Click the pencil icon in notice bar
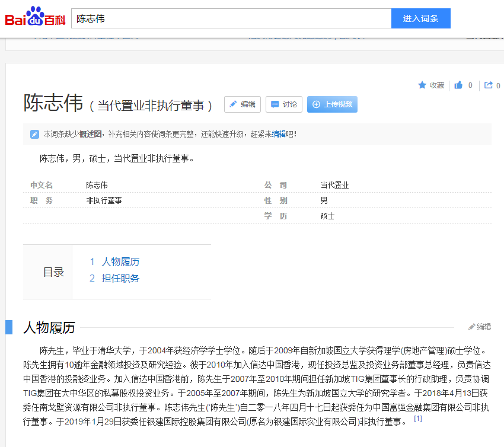 [34, 134]
